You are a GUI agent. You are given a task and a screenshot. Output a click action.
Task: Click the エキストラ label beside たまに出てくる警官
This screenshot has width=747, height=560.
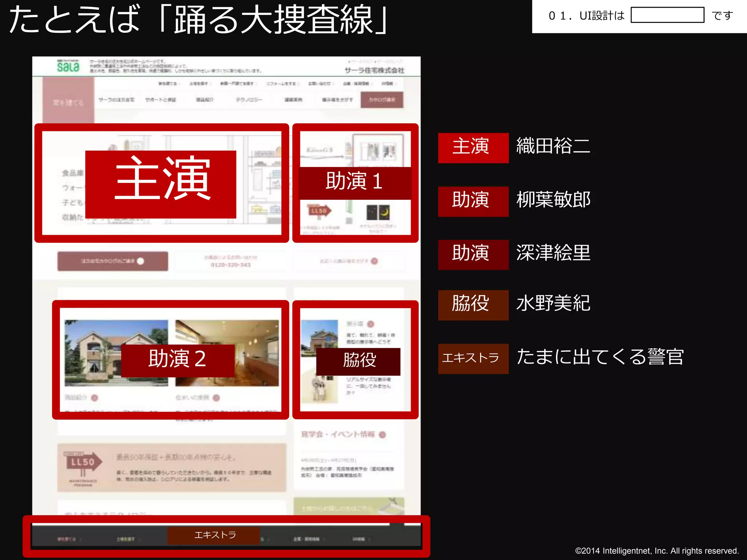(473, 359)
